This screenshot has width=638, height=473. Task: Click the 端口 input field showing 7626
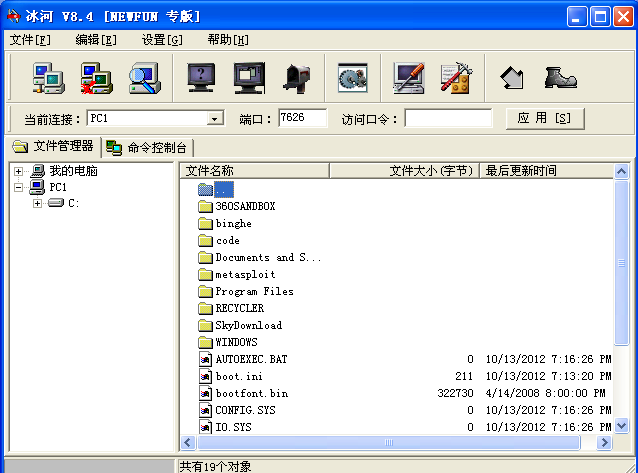pos(302,118)
